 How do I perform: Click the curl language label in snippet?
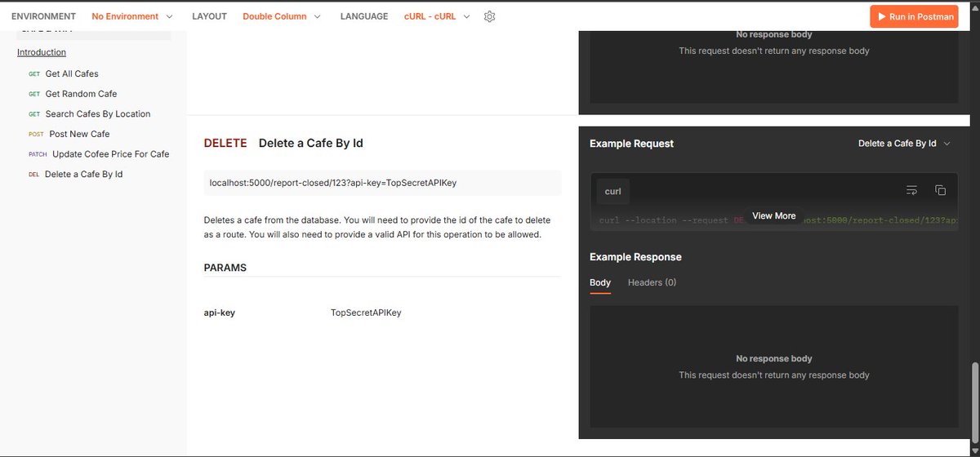613,192
